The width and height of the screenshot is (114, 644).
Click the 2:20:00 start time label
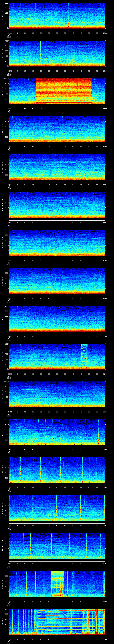(x=9, y=374)
